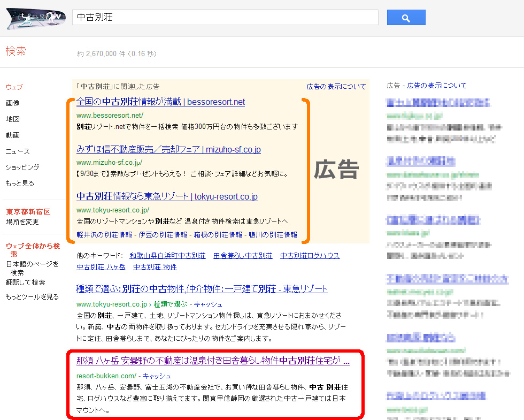
Task: Switch to 地図 results
Action: 13,119
